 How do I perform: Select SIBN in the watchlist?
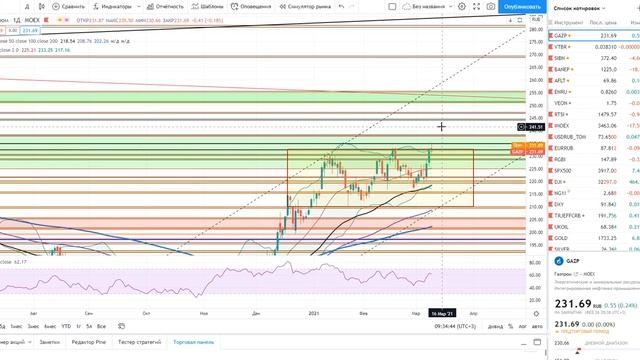pos(594,58)
